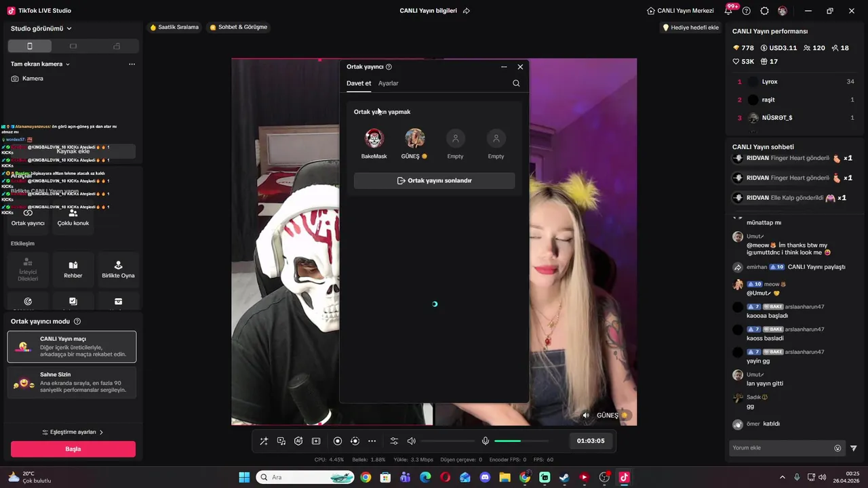The image size is (868, 488).
Task: Open the Rehber tool
Action: tap(73, 269)
